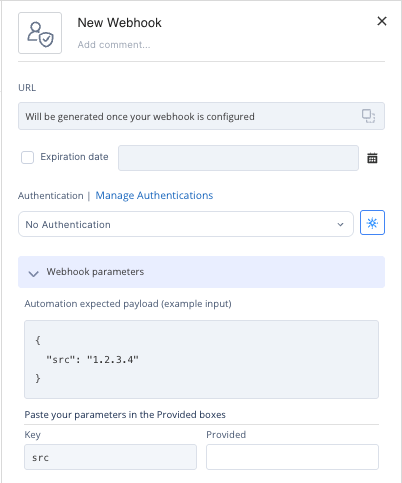This screenshot has height=483, width=402.
Task: Open the calendar date picker icon
Action: click(372, 158)
